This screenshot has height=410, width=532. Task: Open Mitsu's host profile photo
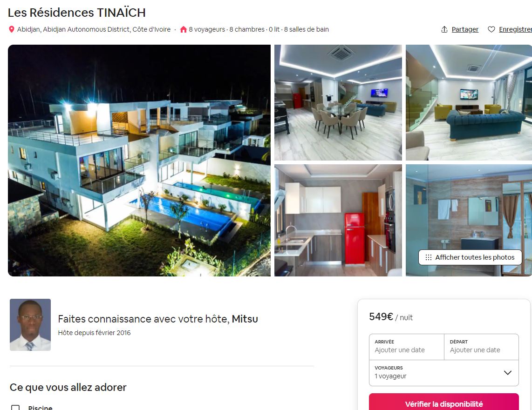(30, 325)
